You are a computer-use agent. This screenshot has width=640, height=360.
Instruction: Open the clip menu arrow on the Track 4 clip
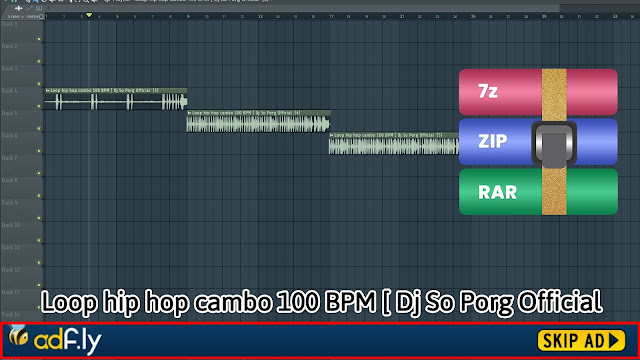point(48,91)
